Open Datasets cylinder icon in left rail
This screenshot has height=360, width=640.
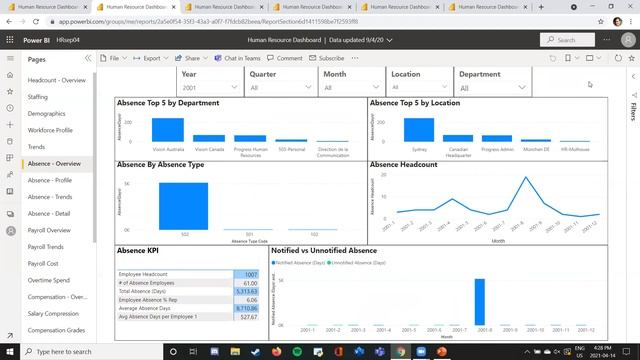[x=10, y=141]
